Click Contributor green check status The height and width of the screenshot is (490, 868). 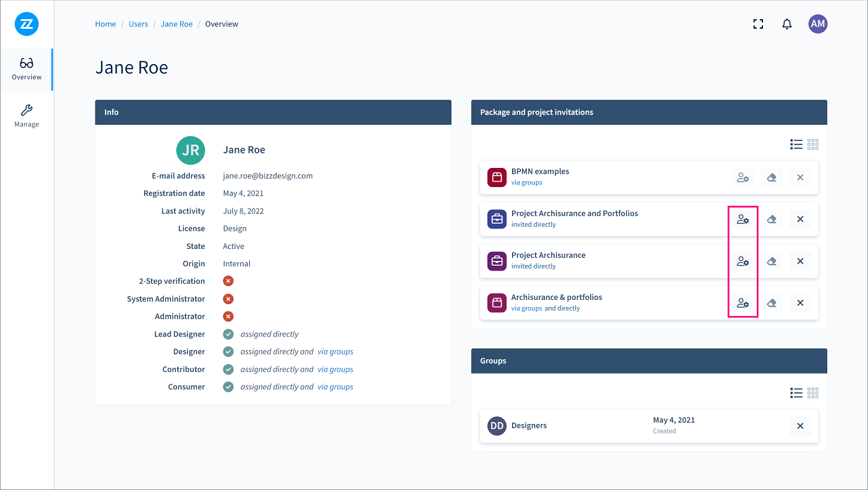228,369
